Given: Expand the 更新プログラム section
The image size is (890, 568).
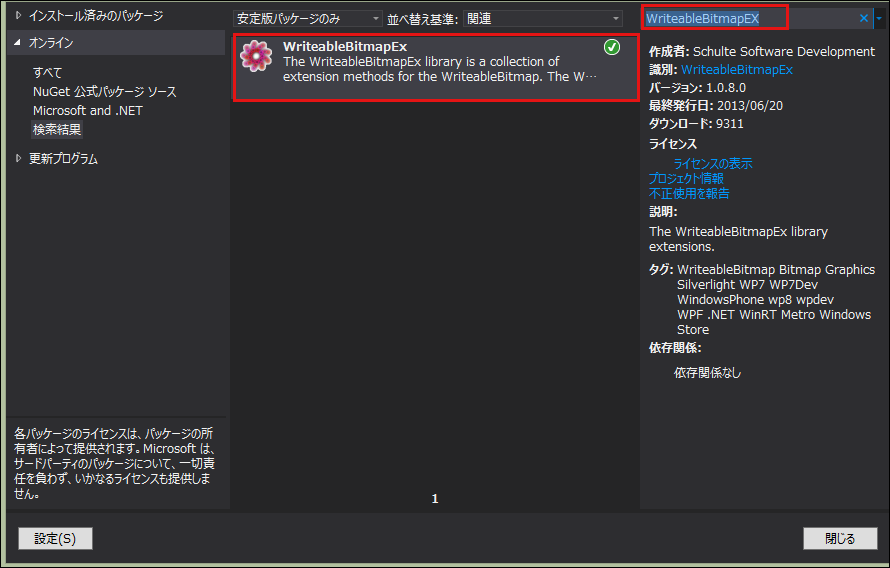Looking at the screenshot, I should (x=18, y=158).
